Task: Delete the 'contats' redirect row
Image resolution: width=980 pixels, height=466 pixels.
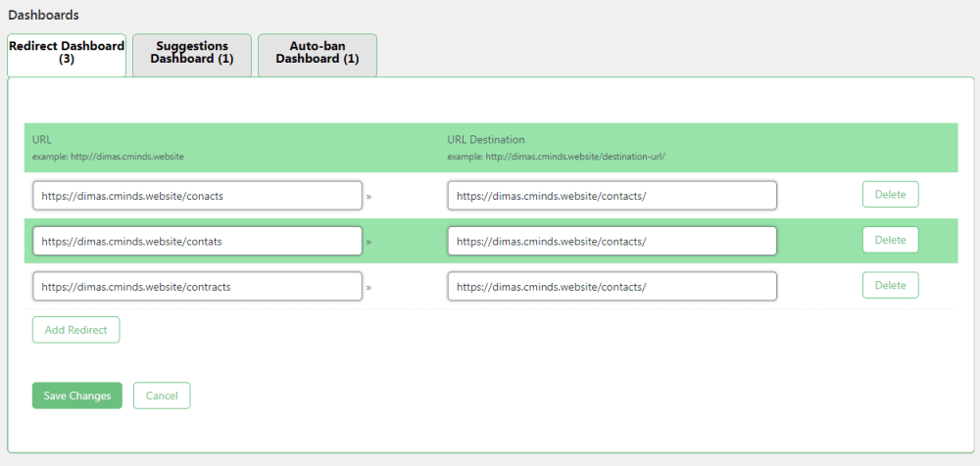Action: click(x=890, y=240)
